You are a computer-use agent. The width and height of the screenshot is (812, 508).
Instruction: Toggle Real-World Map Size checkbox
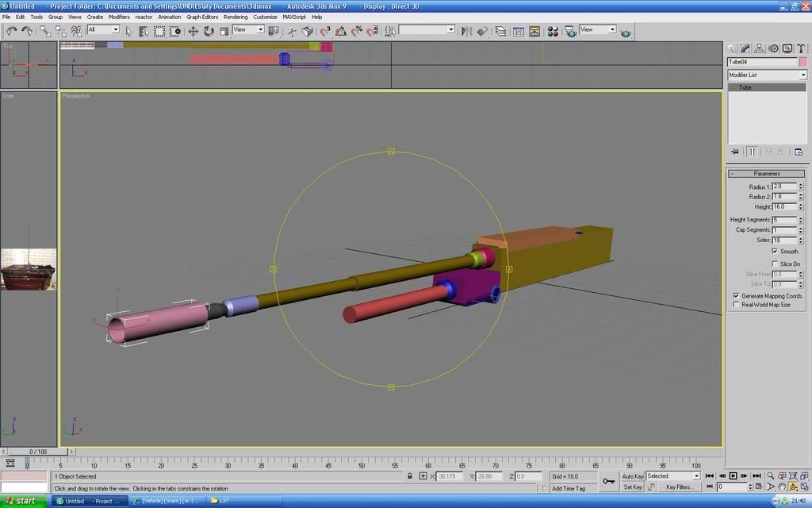737,305
